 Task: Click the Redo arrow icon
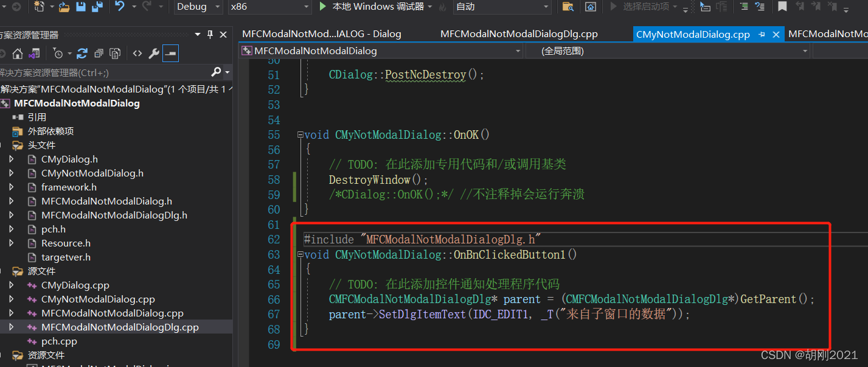147,7
